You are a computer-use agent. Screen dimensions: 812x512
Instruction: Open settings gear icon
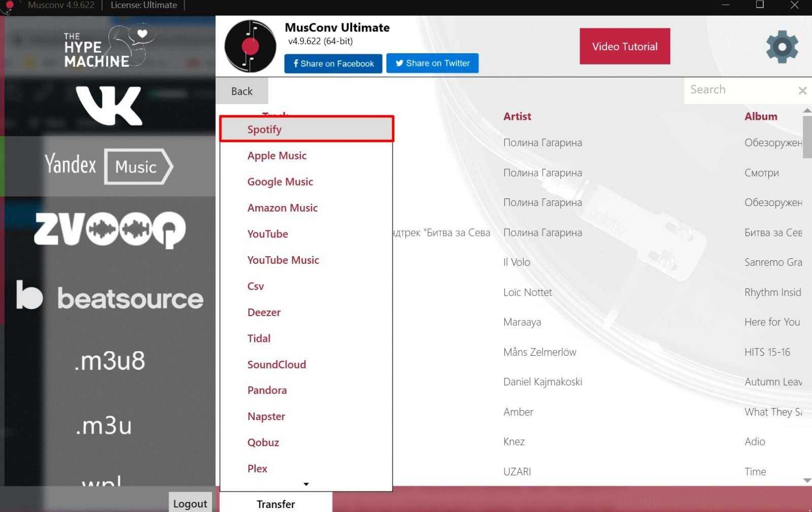coord(782,47)
